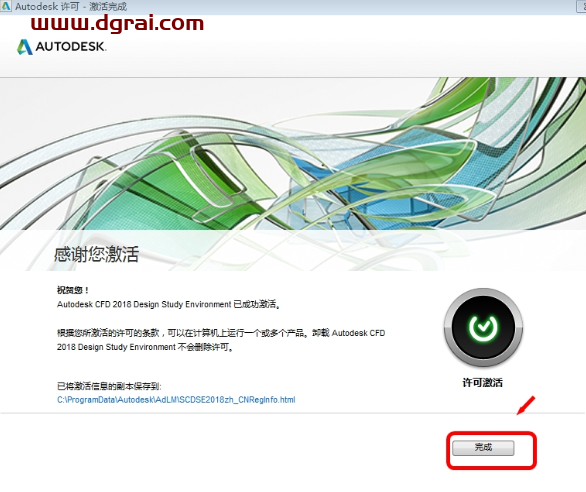
Task: Click the line ending with 已成功激活
Action: tap(169, 304)
